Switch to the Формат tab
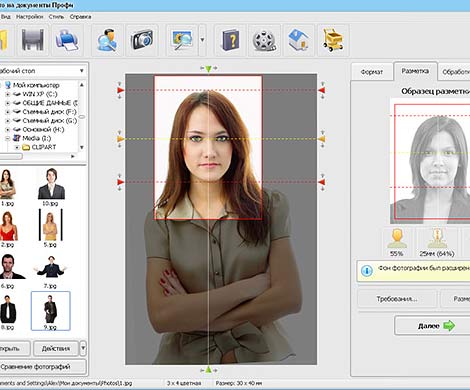Viewport: 470px width, 390px height. point(371,71)
